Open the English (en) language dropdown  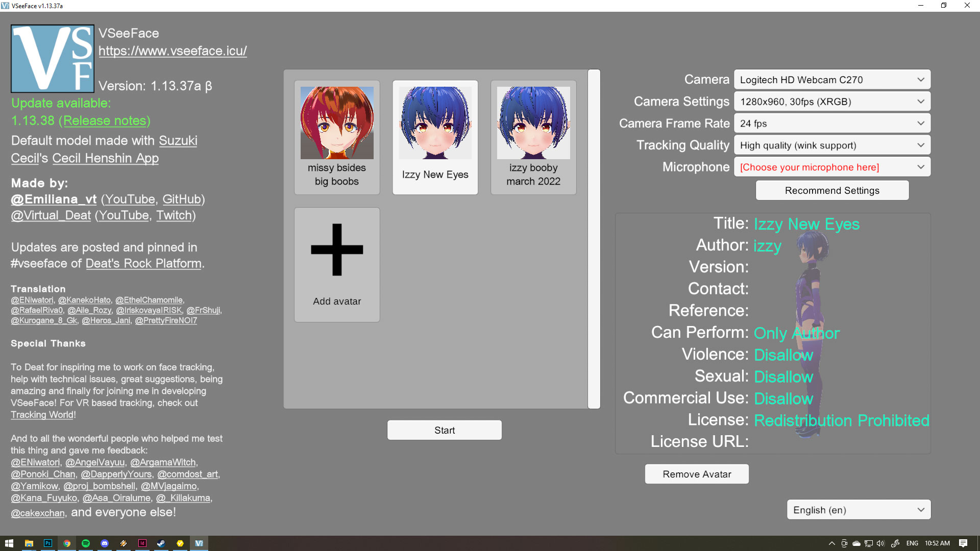[859, 510]
